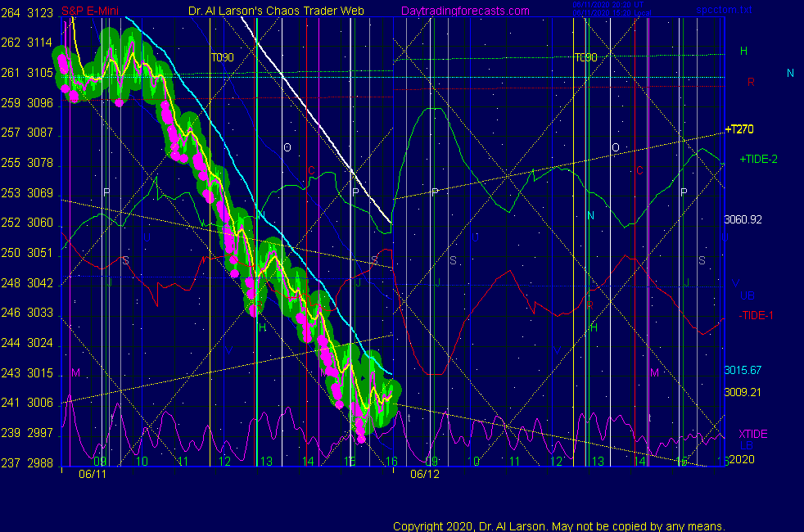Select the 3015 axis price label
Image resolution: width=804 pixels, height=532 pixels.
(x=40, y=372)
